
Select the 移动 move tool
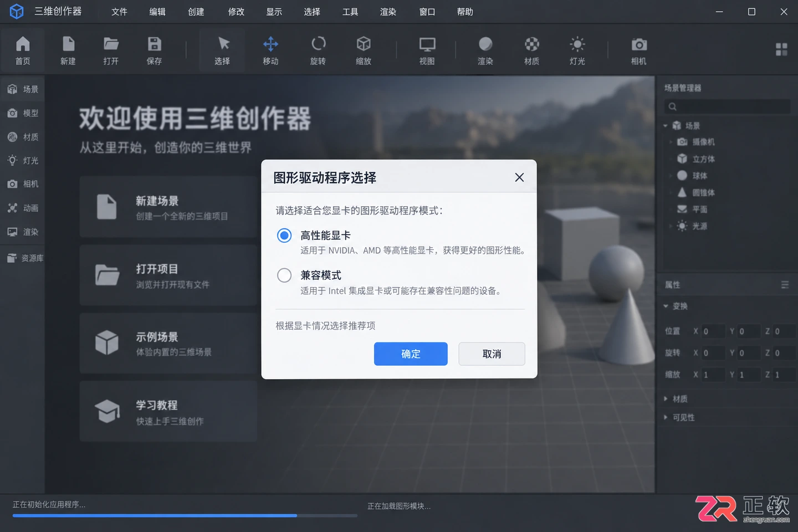click(270, 44)
